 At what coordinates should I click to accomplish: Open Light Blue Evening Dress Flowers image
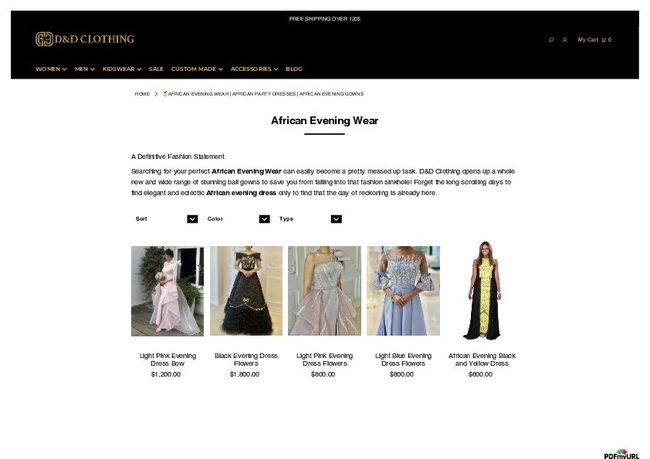point(403,291)
